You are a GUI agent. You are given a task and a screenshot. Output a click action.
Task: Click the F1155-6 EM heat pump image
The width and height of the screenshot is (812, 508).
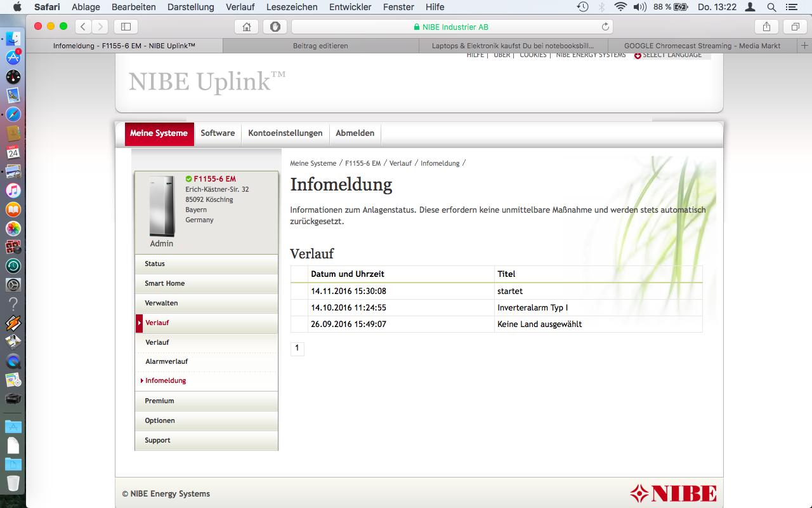(x=162, y=206)
